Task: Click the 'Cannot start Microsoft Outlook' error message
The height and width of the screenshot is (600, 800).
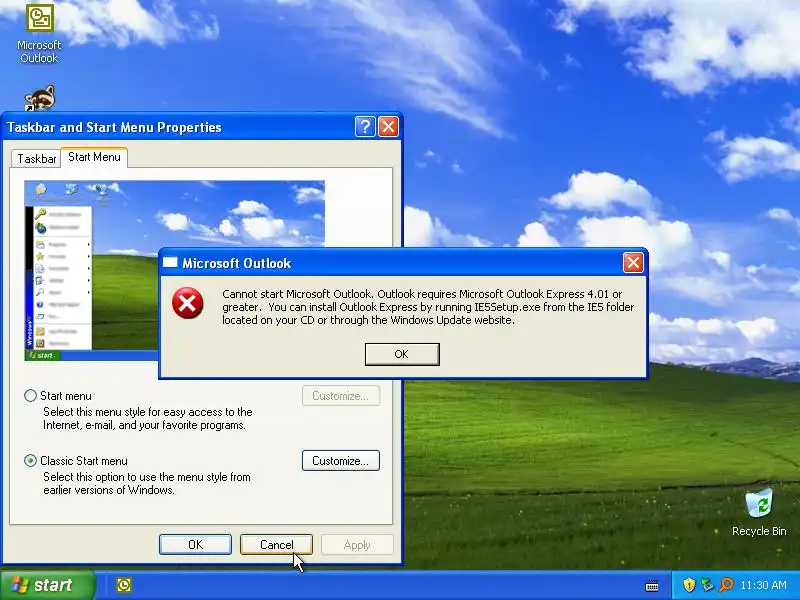Action: click(x=428, y=307)
